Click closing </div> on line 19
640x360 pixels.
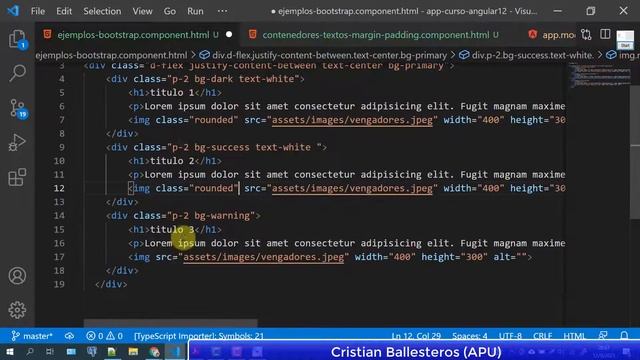(x=111, y=284)
